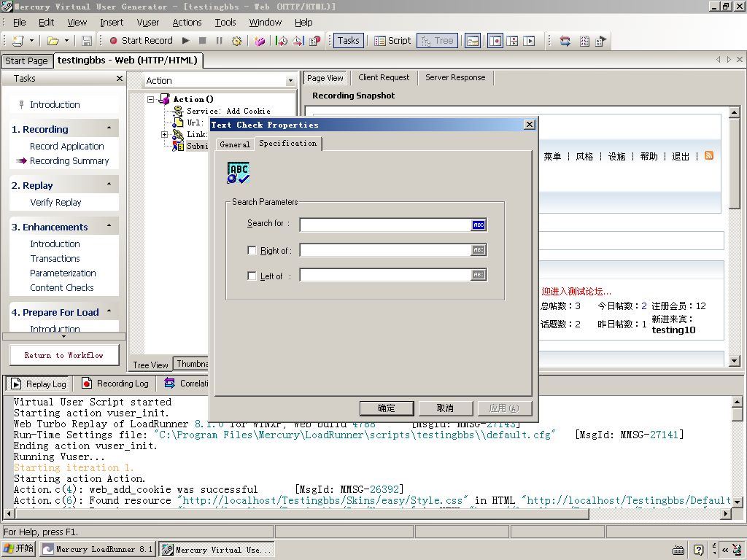Select the Submit step icon in tree

click(178, 146)
